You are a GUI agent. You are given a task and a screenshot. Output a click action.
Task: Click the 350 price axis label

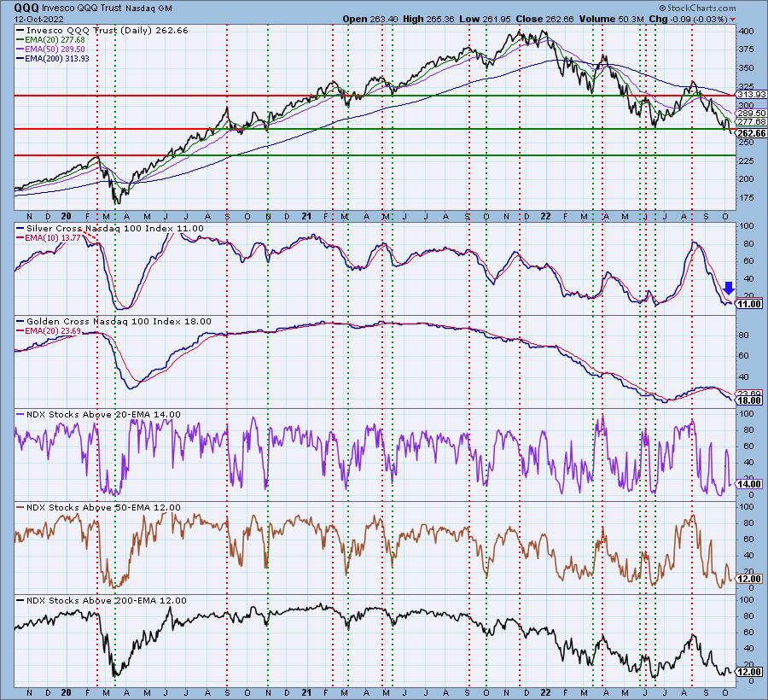tap(746, 68)
